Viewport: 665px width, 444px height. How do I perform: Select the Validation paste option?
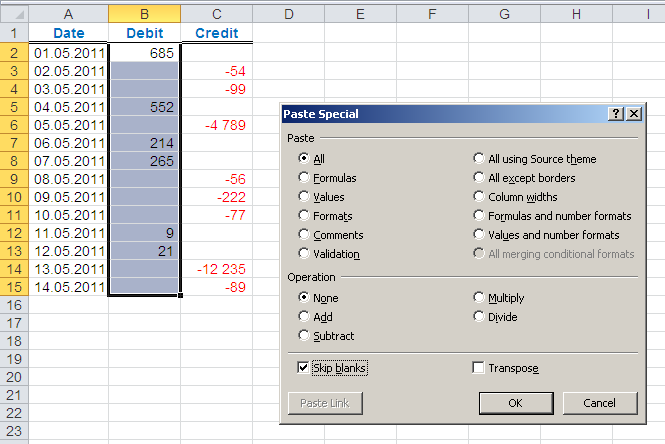coord(304,254)
